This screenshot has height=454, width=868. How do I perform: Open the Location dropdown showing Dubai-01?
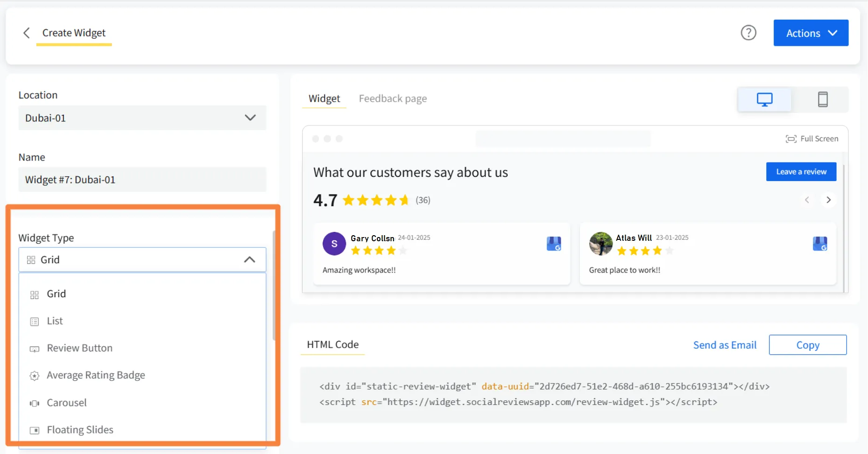point(141,118)
